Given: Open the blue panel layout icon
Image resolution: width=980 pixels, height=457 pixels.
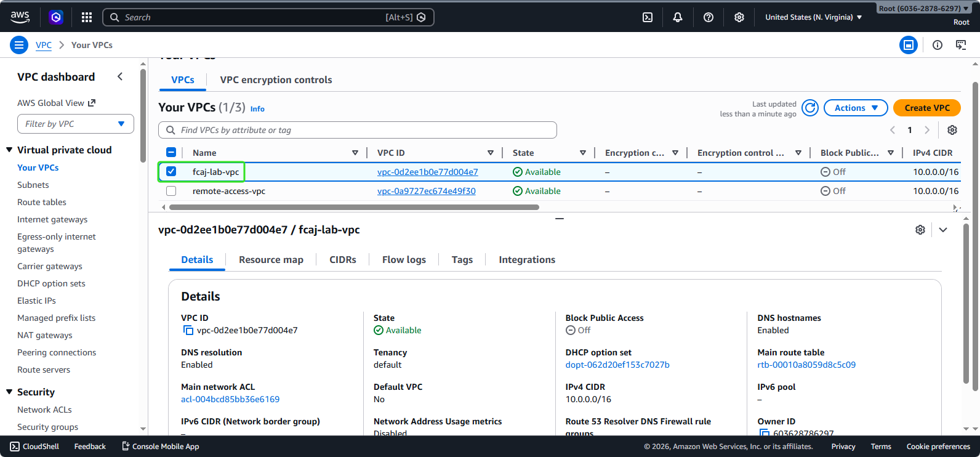Looking at the screenshot, I should pos(909,45).
